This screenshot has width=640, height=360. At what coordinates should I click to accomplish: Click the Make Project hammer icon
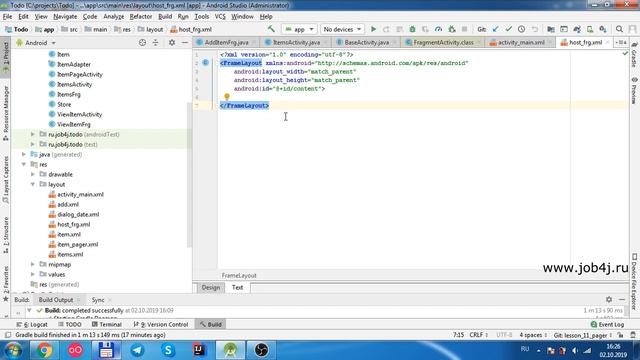click(x=271, y=29)
